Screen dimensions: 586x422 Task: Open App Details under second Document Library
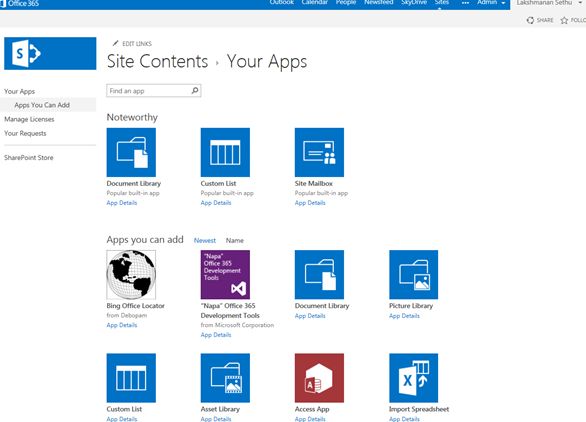coord(310,315)
